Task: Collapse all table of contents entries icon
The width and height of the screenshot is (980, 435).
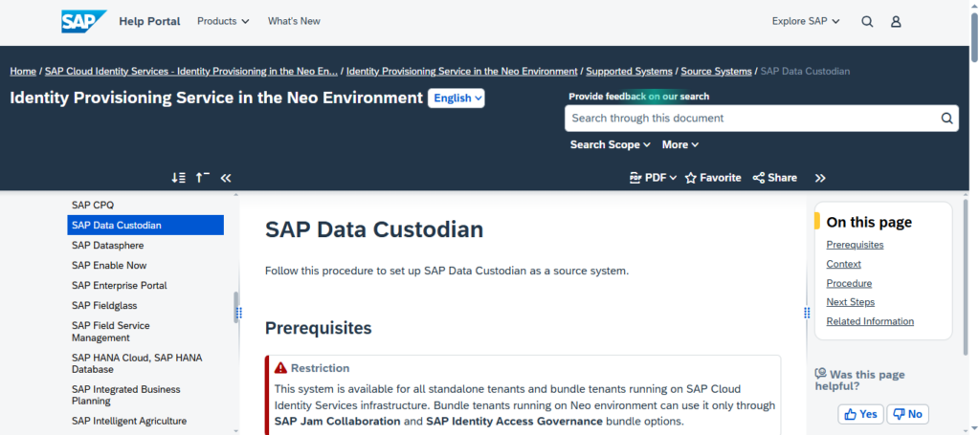Action: (203, 178)
